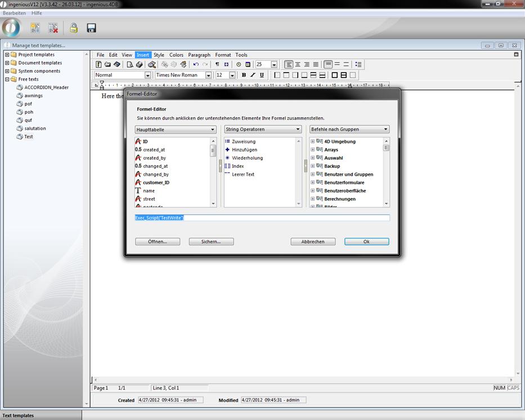Toggle center text alignment
The height and width of the screenshot is (420, 525).
(x=298, y=65)
